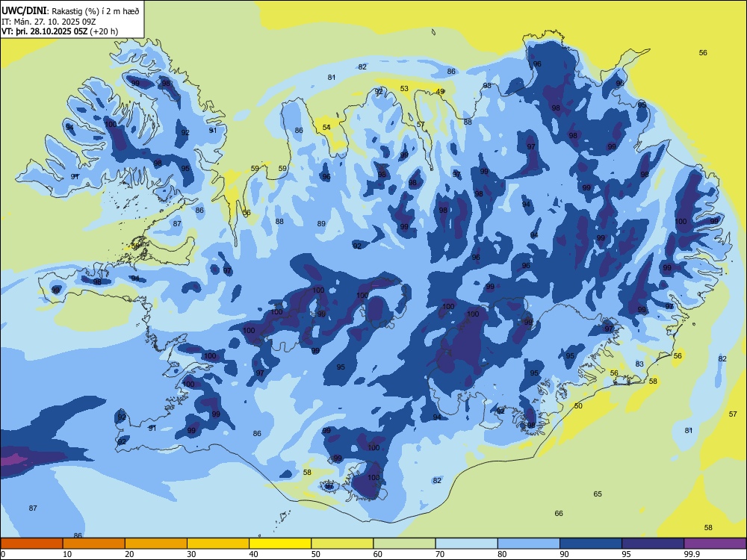Viewport: 747px width, 560px height.
Task: Click the purple swatch above 99.9
Action: (x=715, y=544)
